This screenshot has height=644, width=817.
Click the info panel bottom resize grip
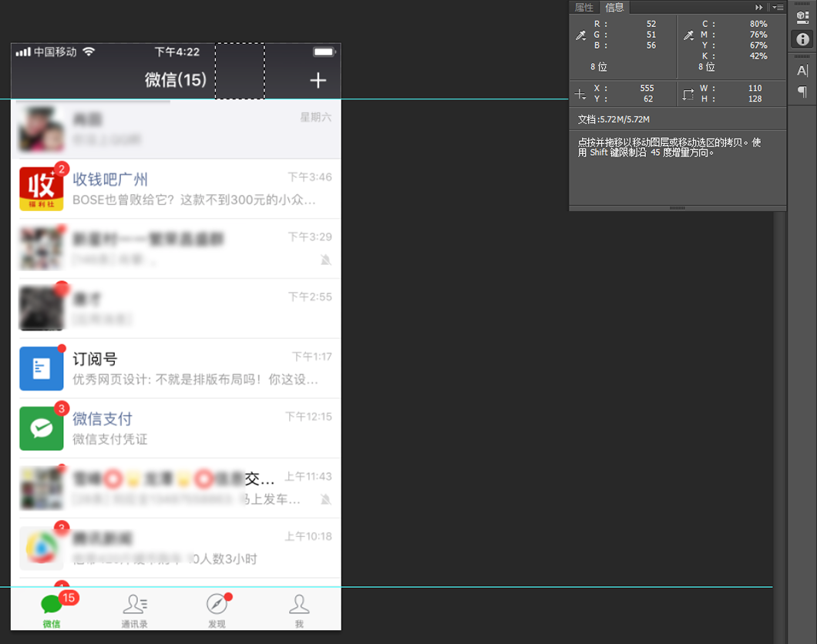tap(677, 208)
